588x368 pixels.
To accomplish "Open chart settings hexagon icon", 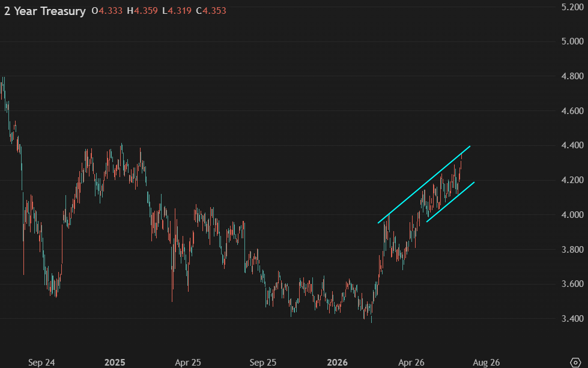I will [x=575, y=363].
